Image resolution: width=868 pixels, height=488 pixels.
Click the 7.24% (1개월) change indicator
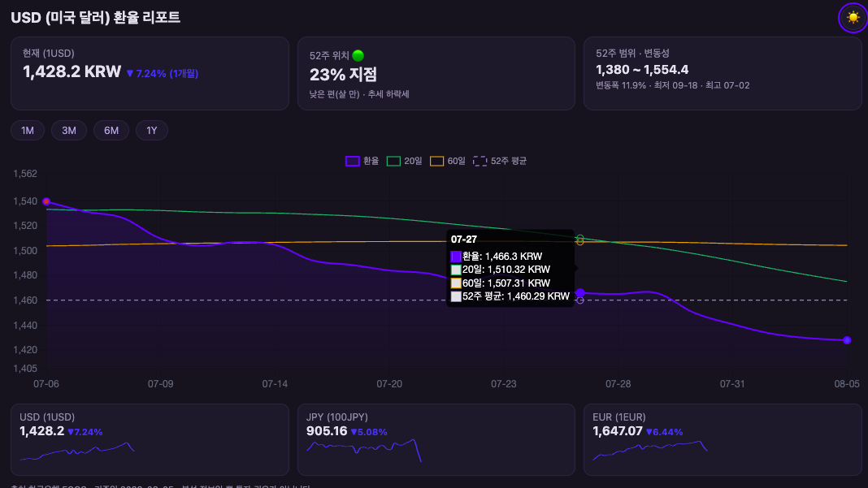click(x=163, y=73)
